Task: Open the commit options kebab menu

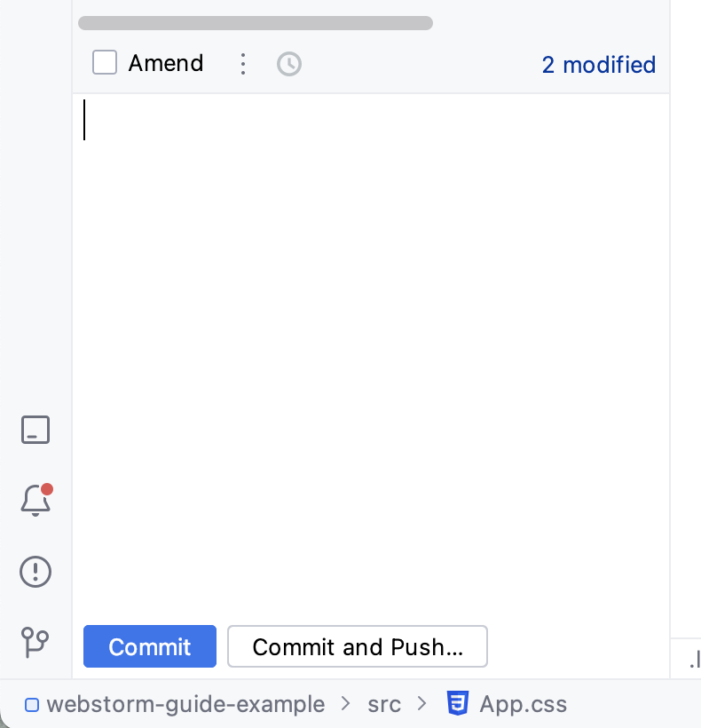Action: pyautogui.click(x=243, y=64)
